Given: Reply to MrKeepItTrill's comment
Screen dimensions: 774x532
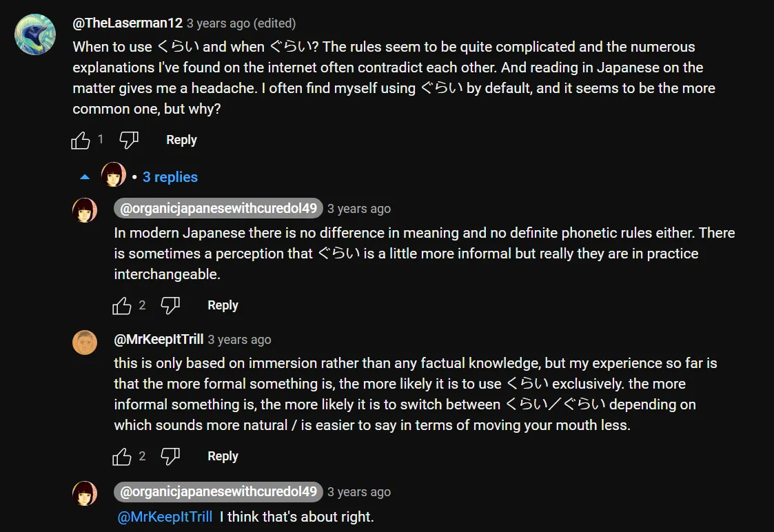Looking at the screenshot, I should pyautogui.click(x=223, y=456).
